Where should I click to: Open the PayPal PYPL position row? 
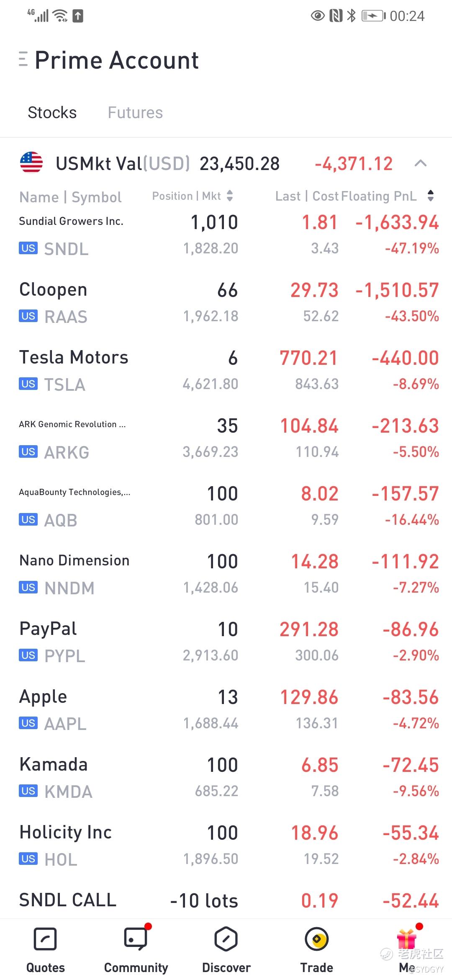click(226, 642)
